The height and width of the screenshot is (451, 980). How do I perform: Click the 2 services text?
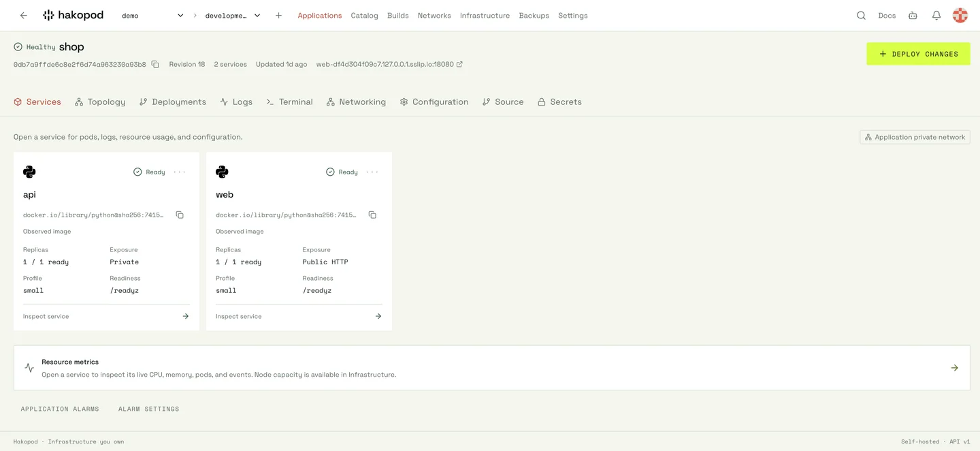(x=230, y=64)
